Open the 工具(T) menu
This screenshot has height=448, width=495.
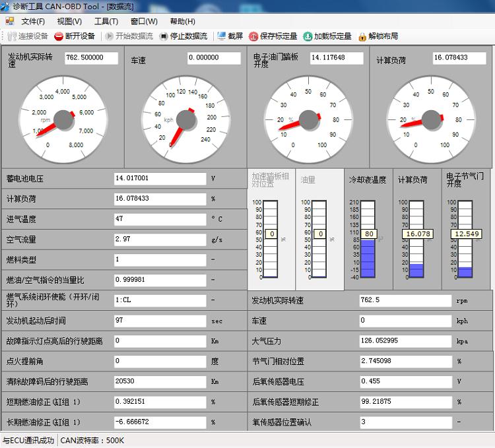[106, 21]
